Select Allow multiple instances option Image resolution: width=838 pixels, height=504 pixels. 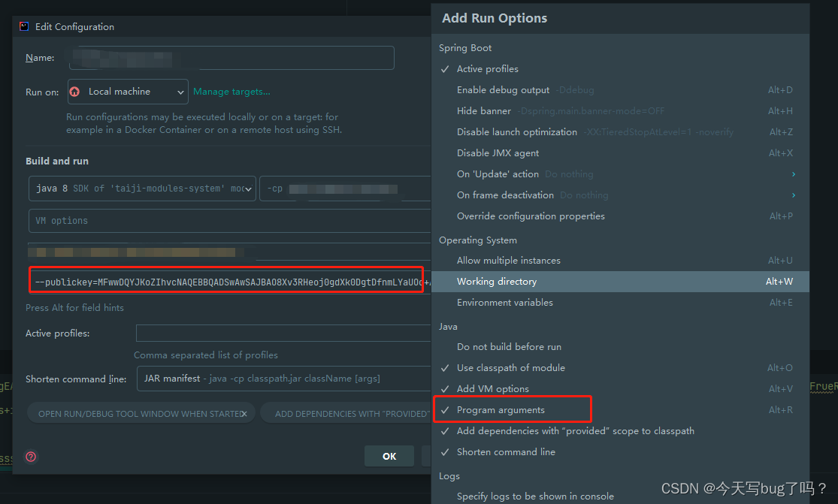click(x=620, y=261)
